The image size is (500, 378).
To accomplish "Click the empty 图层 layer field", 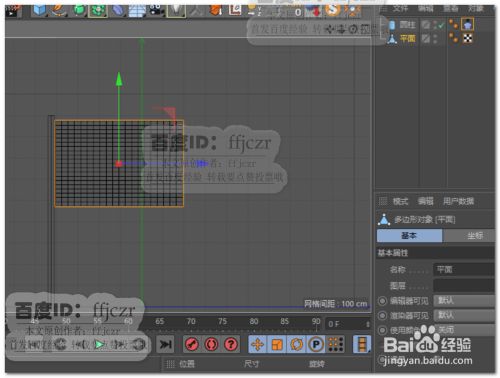I will [464, 286].
